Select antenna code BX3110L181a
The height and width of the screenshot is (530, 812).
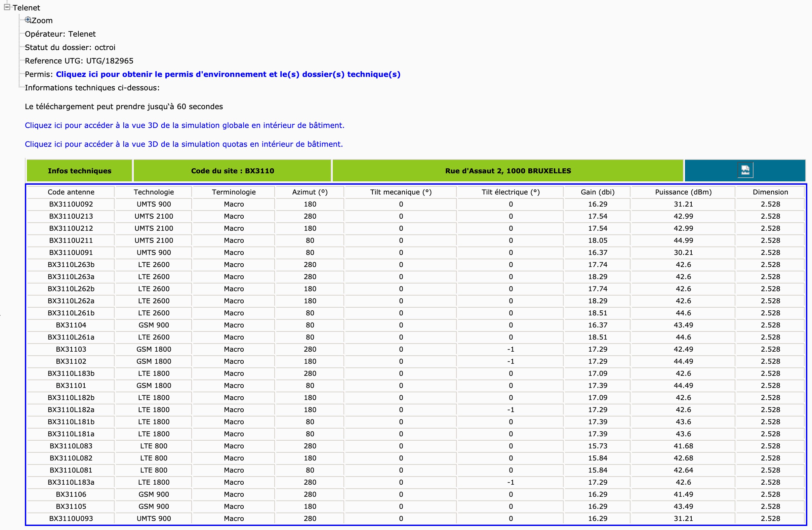(71, 434)
